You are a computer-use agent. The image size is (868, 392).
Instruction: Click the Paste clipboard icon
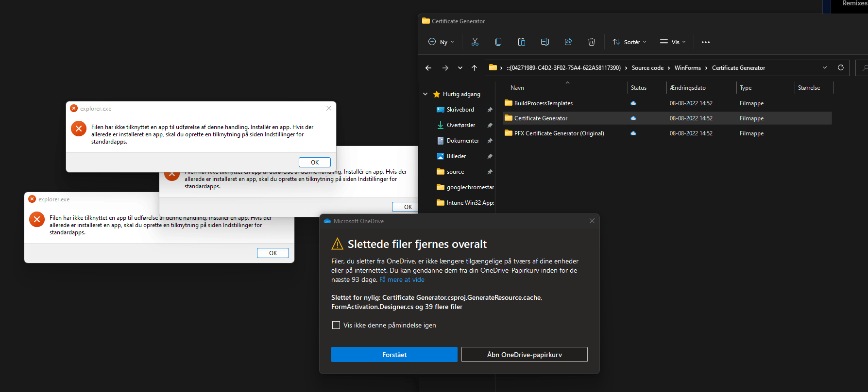(x=521, y=42)
